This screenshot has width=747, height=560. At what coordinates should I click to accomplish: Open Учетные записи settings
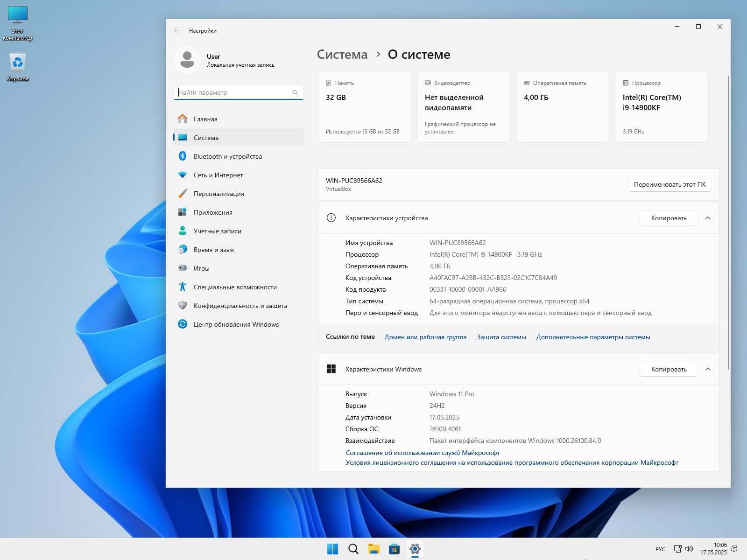point(239,231)
